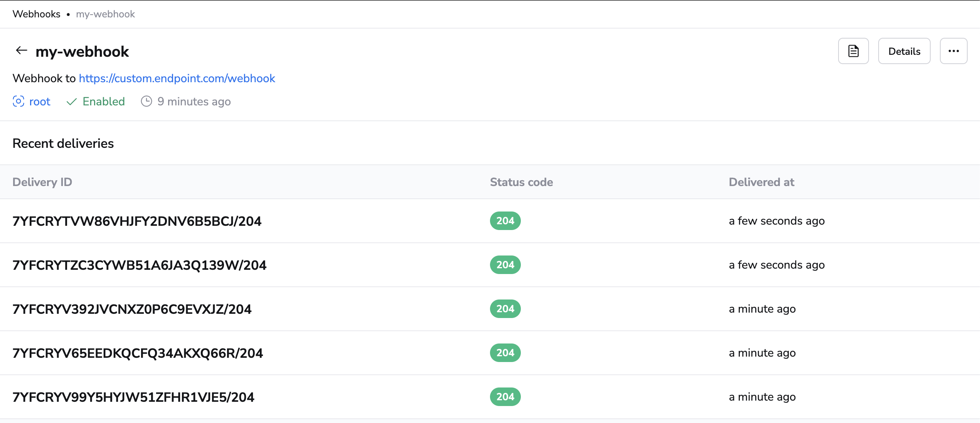This screenshot has width=980, height=423.
Task: Click the root scope link
Action: click(x=39, y=102)
